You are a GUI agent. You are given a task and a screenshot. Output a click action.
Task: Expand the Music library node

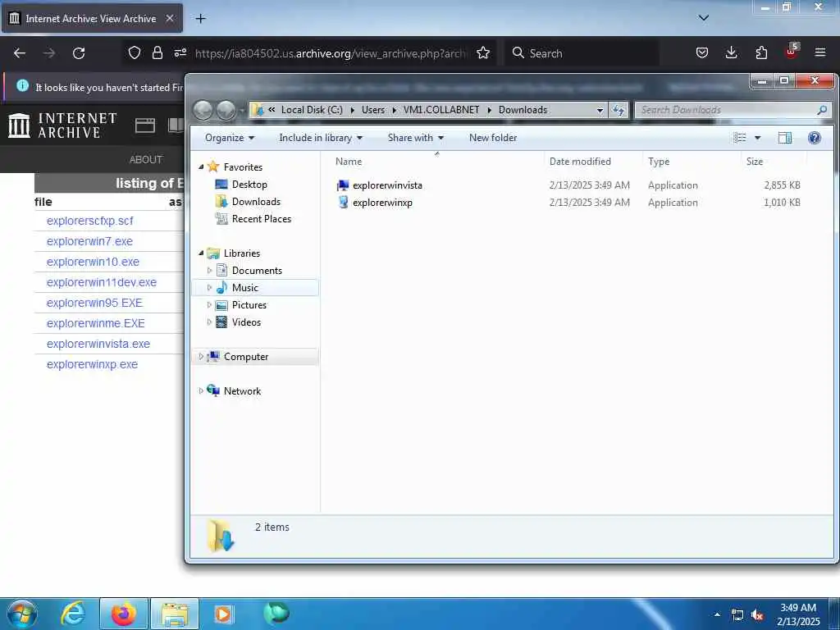pos(209,288)
